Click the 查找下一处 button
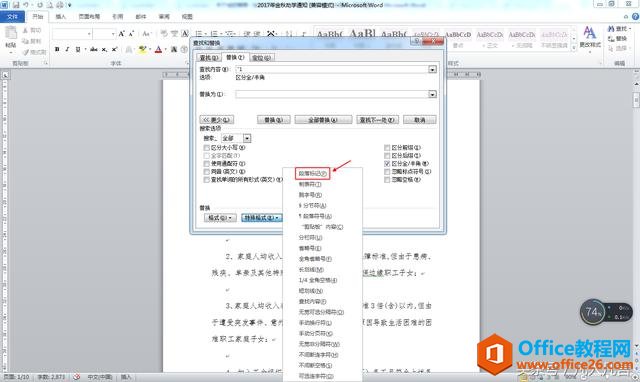Image resolution: width=640 pixels, height=382 pixels. [377, 120]
